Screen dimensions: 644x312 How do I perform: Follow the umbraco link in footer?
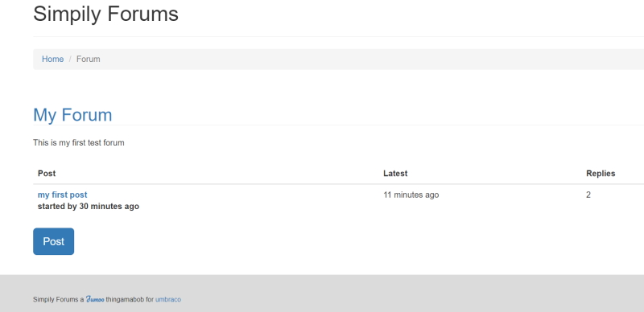click(x=168, y=299)
